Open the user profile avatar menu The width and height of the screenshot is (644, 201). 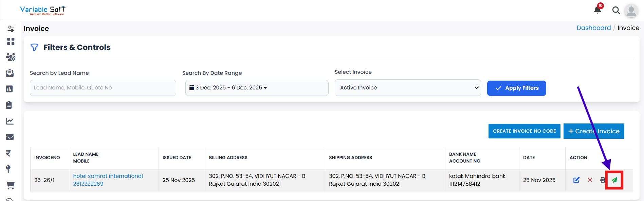(x=631, y=11)
